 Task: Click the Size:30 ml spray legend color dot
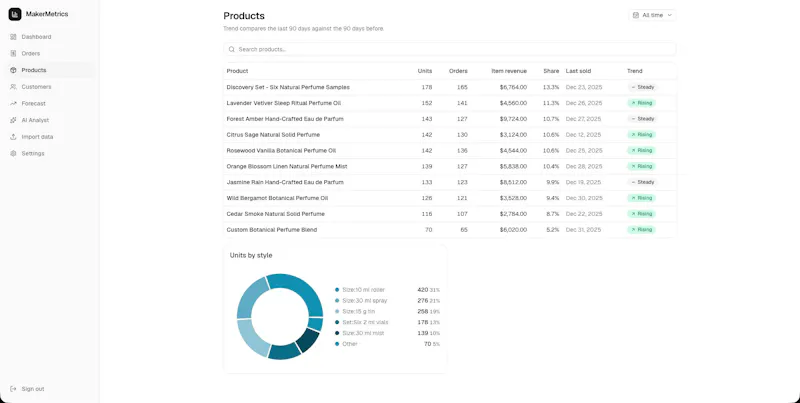[x=337, y=300]
